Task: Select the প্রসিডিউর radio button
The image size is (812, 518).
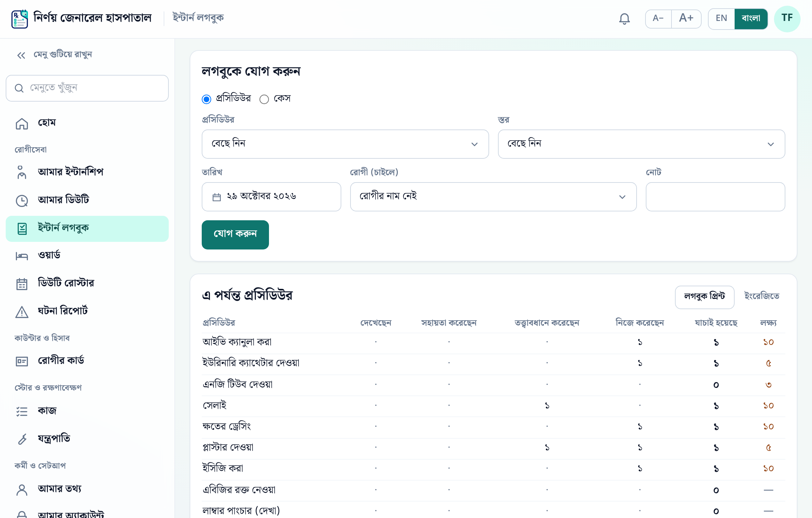Action: [206, 99]
